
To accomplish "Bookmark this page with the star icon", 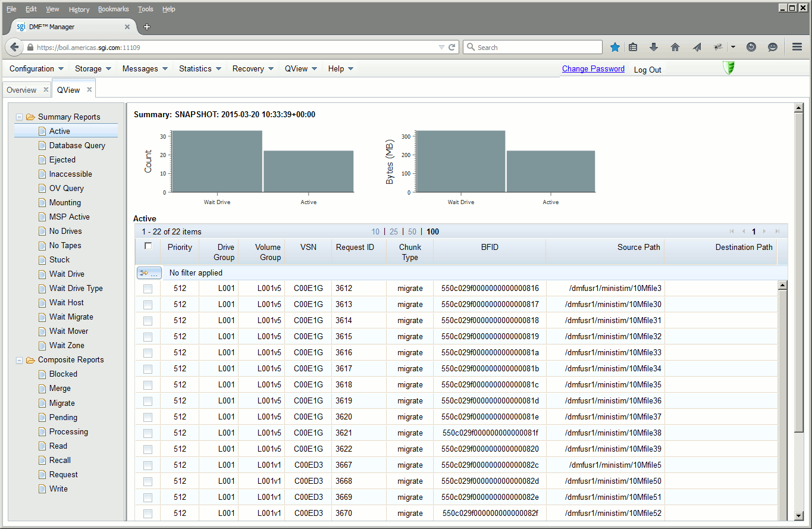I will click(615, 47).
